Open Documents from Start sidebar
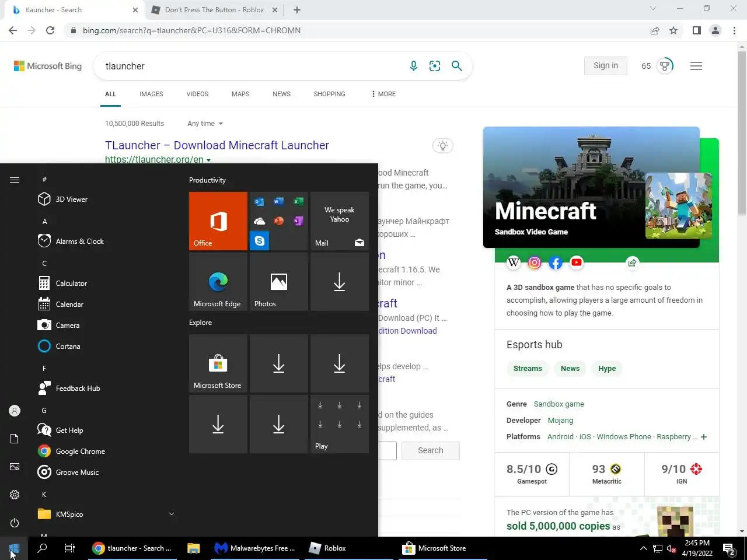Image resolution: width=747 pixels, height=560 pixels. tap(15, 439)
